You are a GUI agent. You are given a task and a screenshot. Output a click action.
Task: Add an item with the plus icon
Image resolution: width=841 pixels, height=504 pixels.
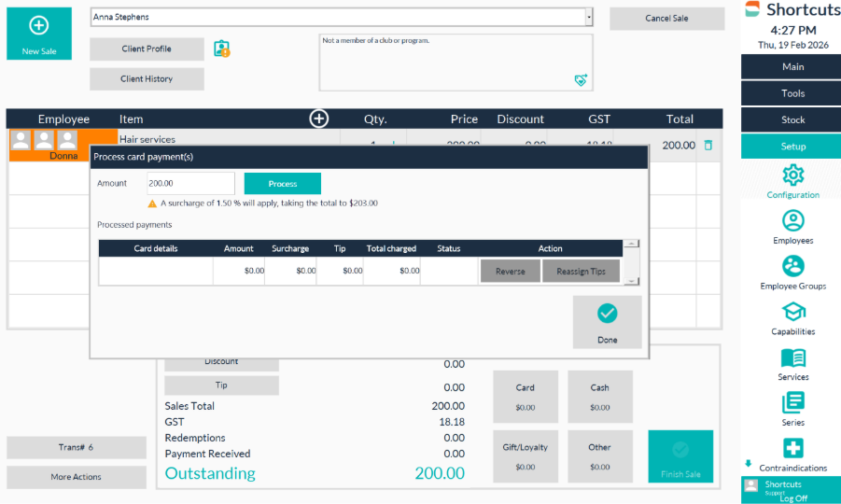click(318, 119)
